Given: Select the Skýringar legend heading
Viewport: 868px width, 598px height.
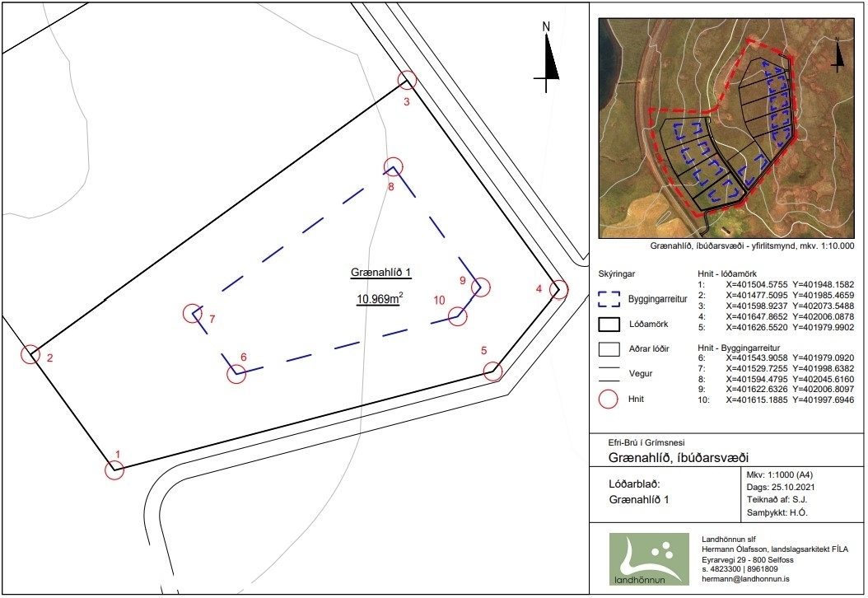Looking at the screenshot, I should click(617, 274).
